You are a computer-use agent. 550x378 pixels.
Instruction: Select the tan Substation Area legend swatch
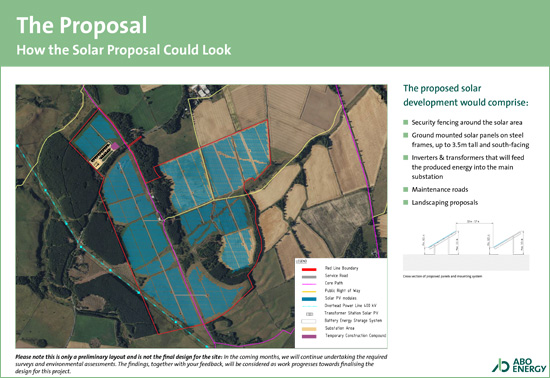309,329
